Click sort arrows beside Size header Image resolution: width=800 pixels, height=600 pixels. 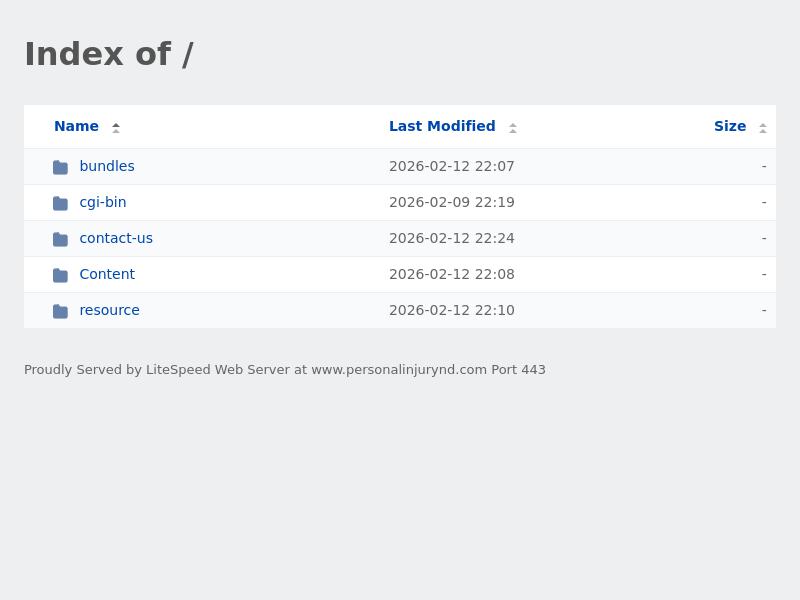point(763,127)
